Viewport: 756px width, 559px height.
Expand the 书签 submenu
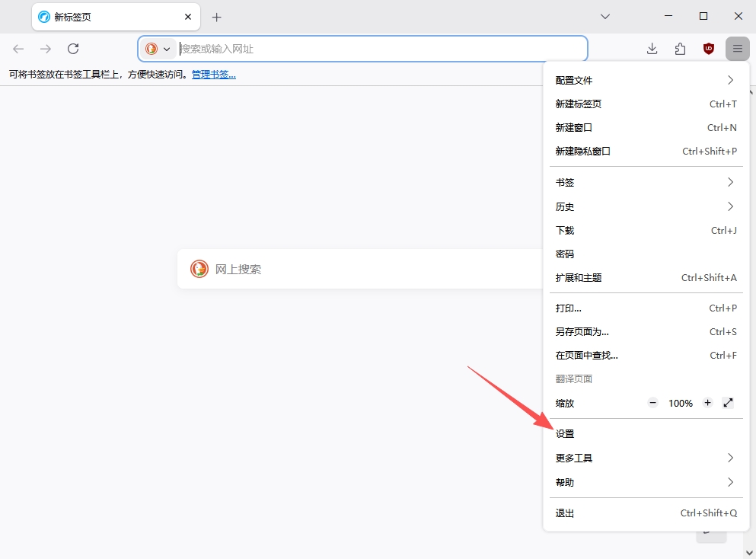[646, 182]
